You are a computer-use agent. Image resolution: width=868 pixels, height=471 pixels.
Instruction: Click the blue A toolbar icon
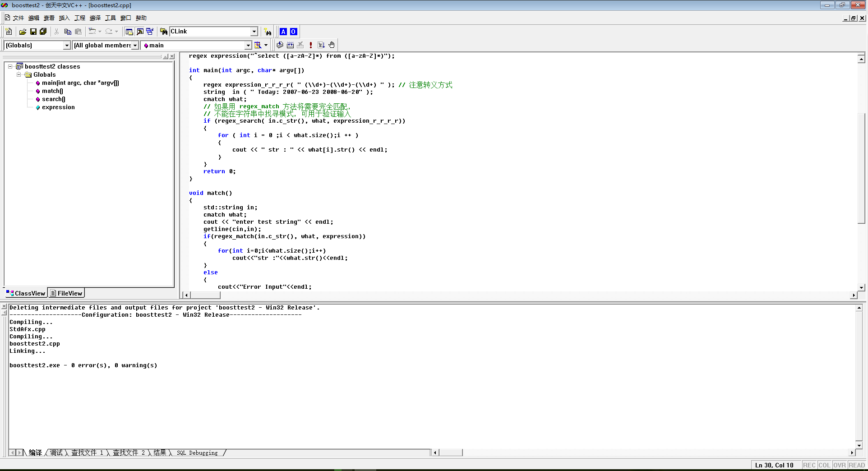click(283, 32)
